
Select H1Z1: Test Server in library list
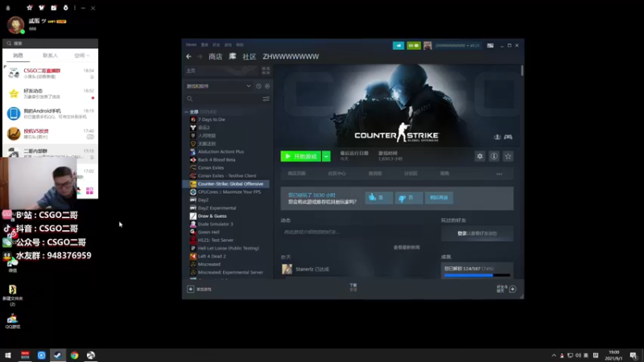pos(216,240)
